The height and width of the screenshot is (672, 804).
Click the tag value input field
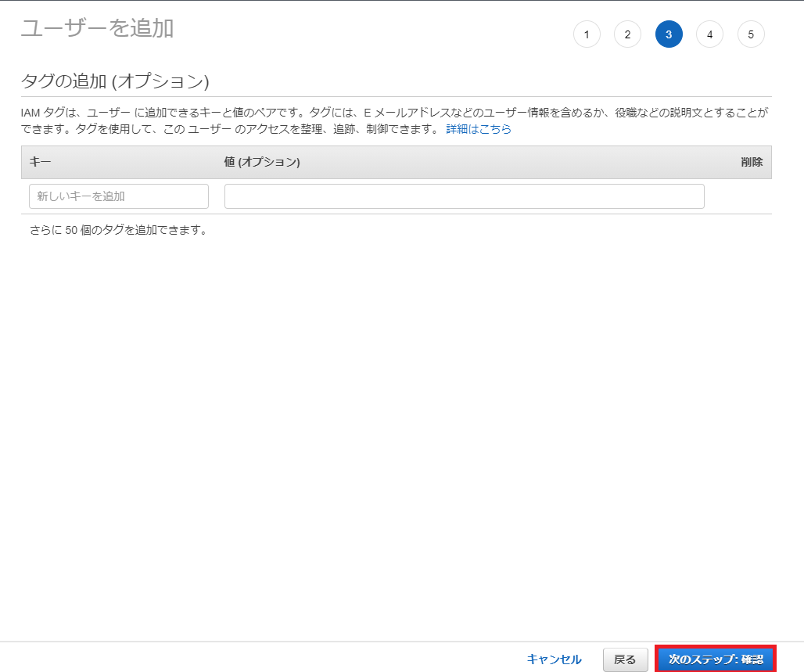(464, 196)
